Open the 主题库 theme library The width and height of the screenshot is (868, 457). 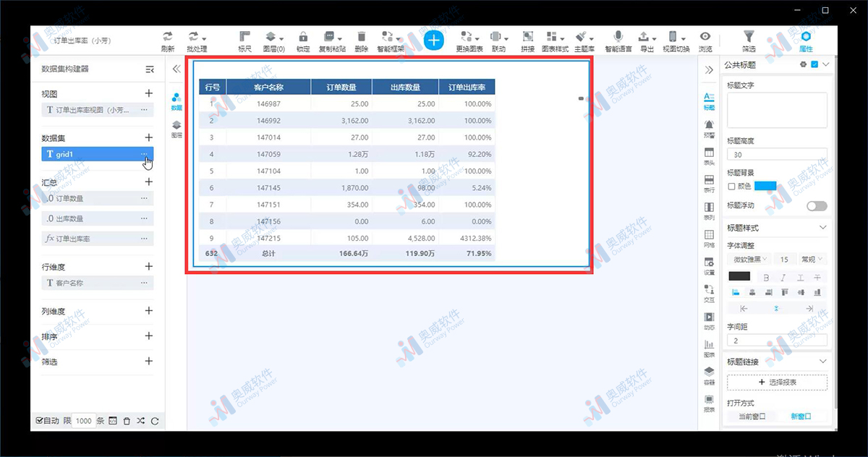click(x=584, y=41)
